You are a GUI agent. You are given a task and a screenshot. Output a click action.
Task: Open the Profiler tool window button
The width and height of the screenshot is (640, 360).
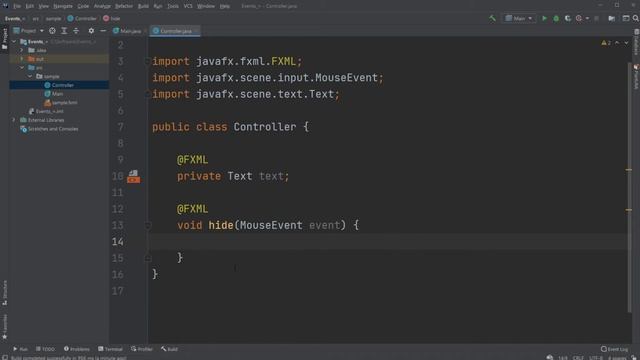(x=142, y=349)
